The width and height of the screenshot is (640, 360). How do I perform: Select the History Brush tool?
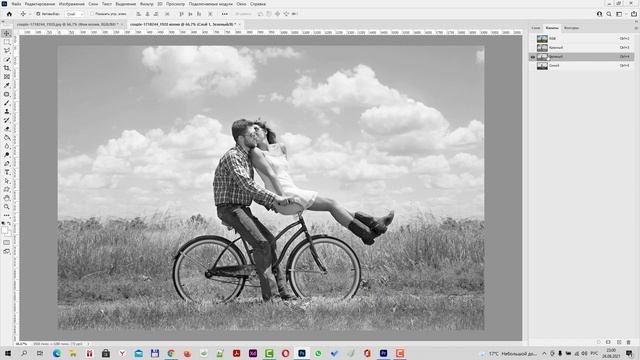(x=7, y=120)
